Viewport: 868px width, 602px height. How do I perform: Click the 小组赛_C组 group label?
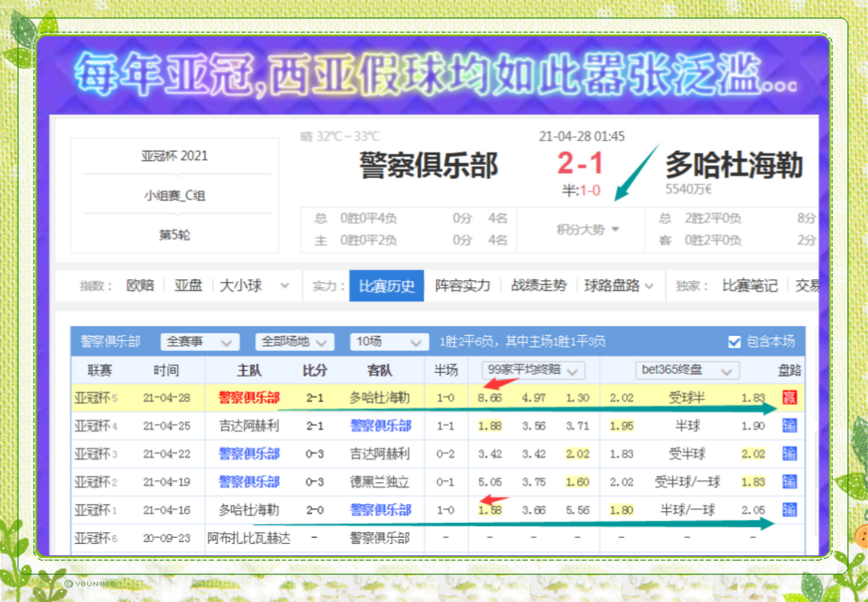point(175,196)
